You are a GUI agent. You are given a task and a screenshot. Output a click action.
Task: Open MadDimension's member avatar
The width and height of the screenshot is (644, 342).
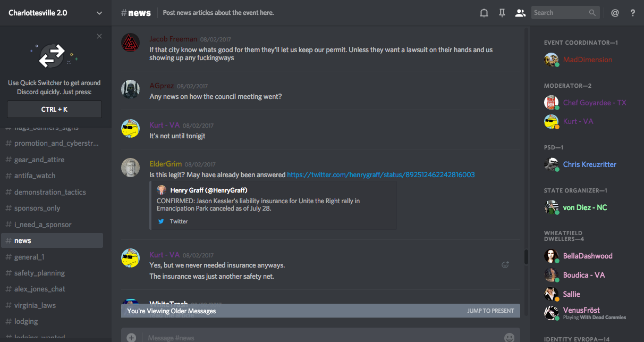click(551, 60)
